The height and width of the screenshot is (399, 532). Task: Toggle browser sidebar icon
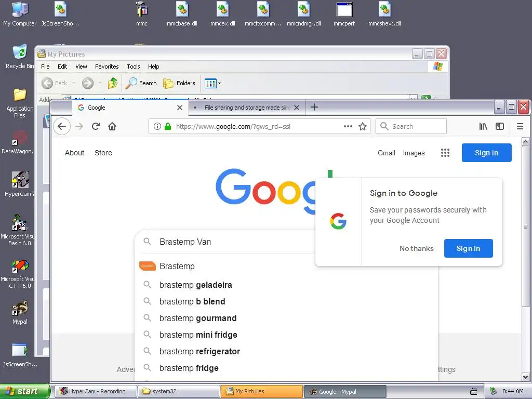(x=500, y=127)
